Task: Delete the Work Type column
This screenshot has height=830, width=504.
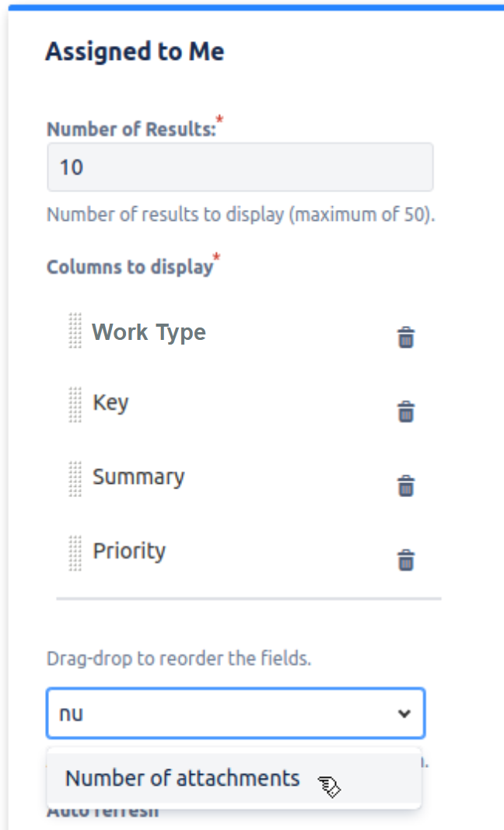Action: 406,338
